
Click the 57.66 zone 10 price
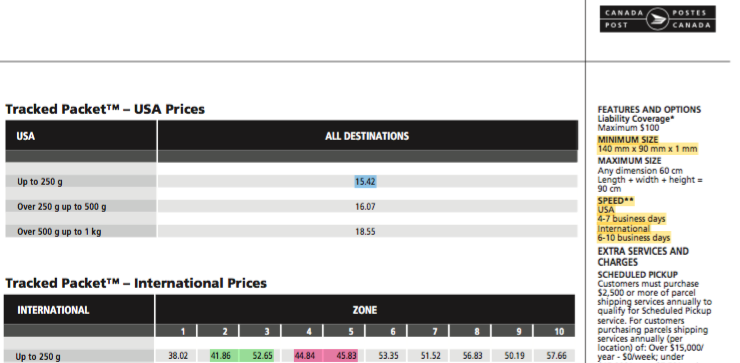pos(556,356)
